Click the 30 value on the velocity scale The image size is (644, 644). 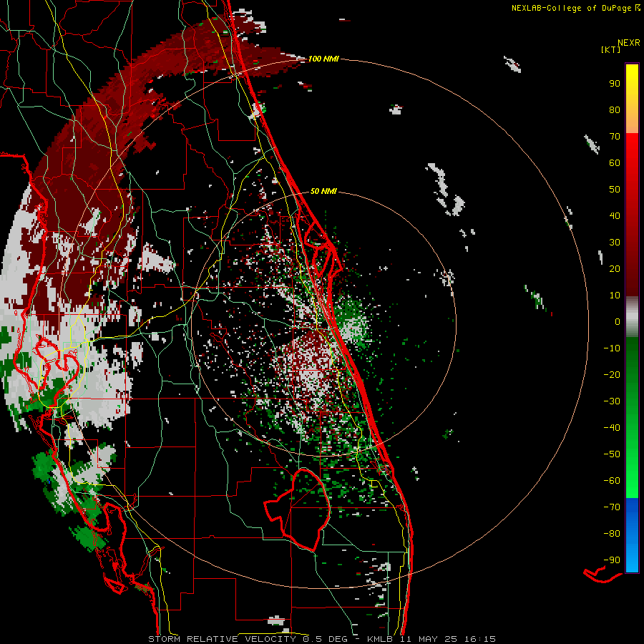(615, 243)
